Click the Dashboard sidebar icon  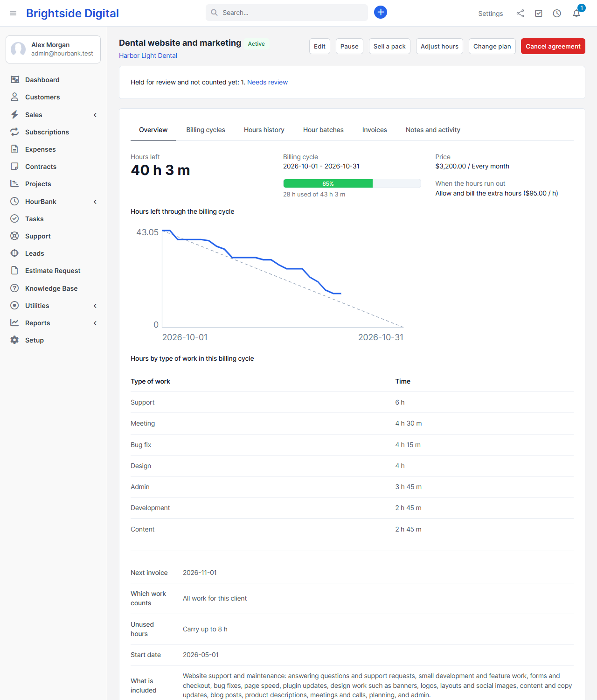coord(15,80)
